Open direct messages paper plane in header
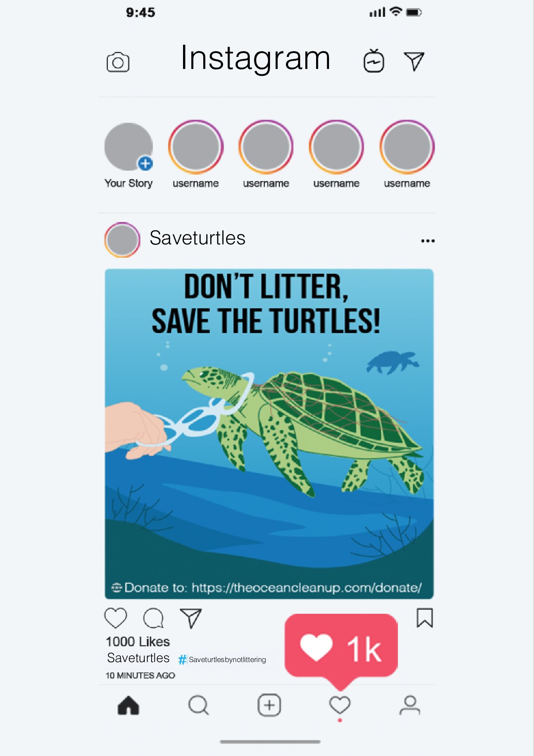Screen dimensions: 534x756 pos(414,61)
